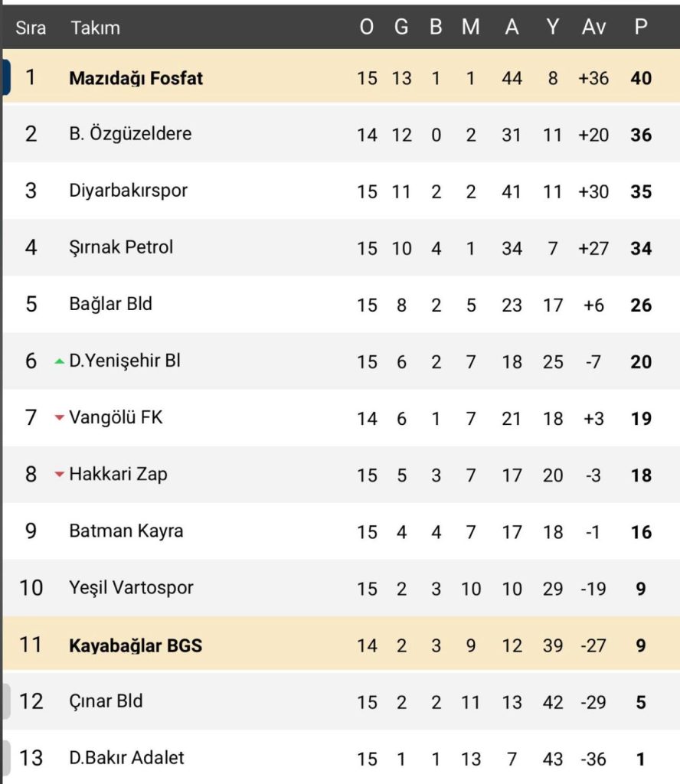Click the Av goal difference header
Screen dimensions: 680x784
click(593, 27)
